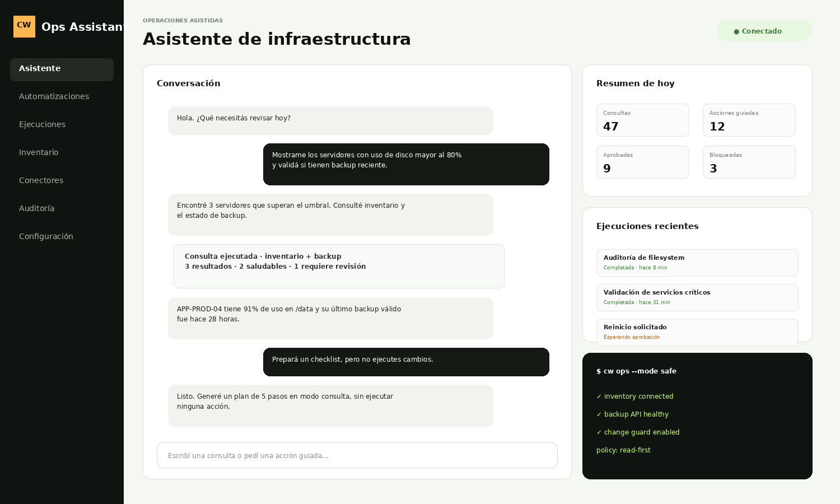Click the Resumen de hoy heading

pos(635,83)
